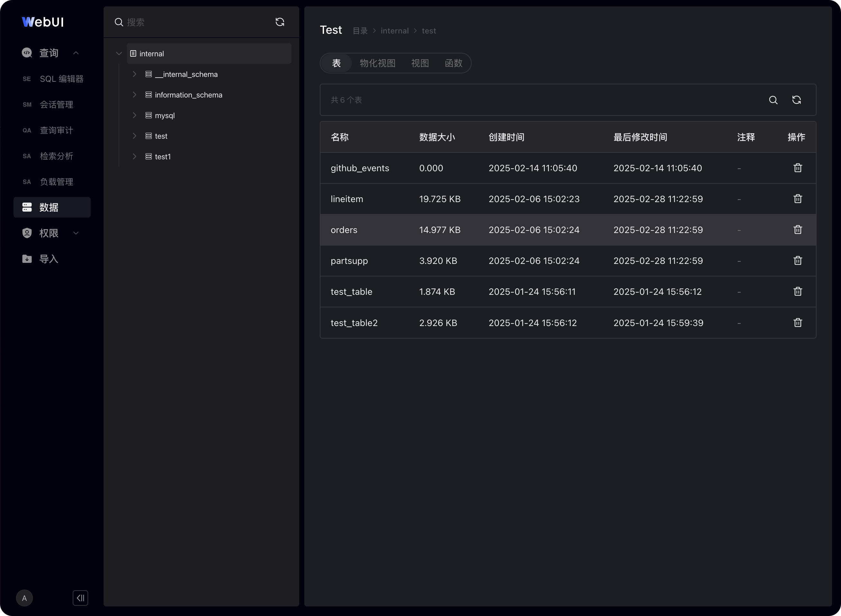The width and height of the screenshot is (841, 616).
Task: Click the WebUI logo
Action: point(43,22)
